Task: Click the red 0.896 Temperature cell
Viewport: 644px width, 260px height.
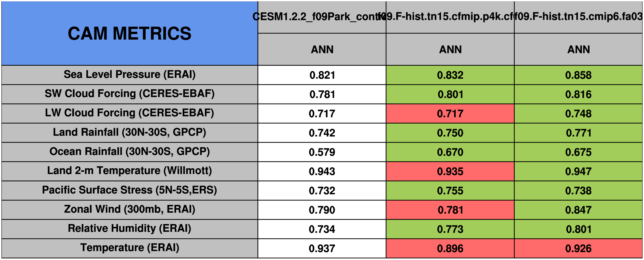Action: click(x=450, y=248)
